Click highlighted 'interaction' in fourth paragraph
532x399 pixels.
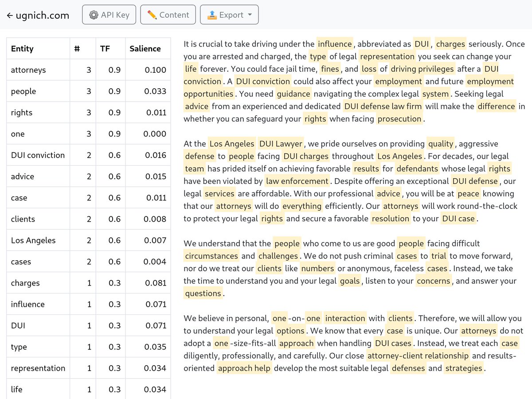(345, 319)
